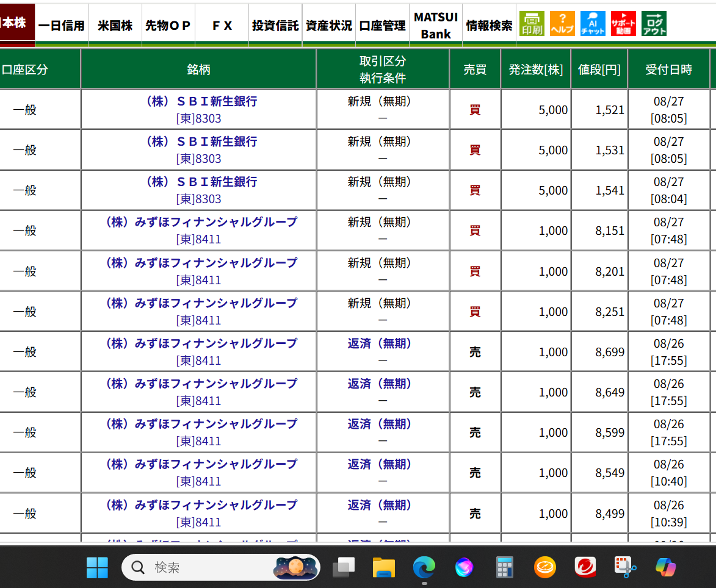Open the Windows Start menu
This screenshot has height=588, width=716.
click(x=97, y=567)
